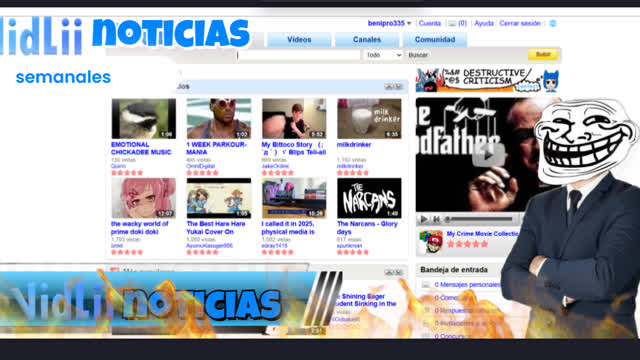Open EMOTIONAL CHICKADEE MUSIC thumbnail
Image resolution: width=640 pixels, height=360 pixels.
click(x=144, y=118)
